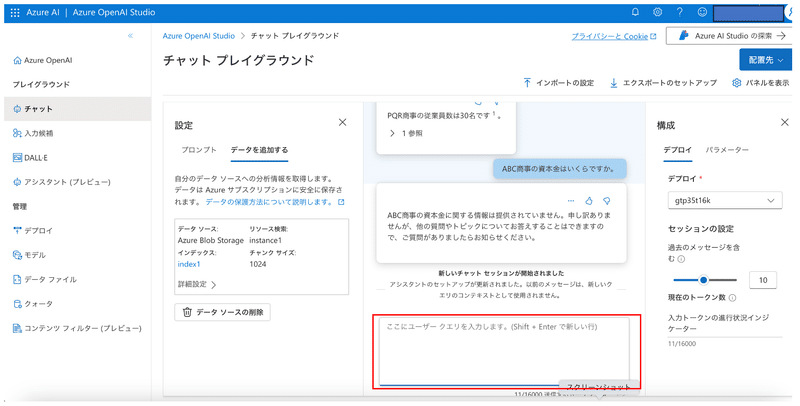Screen dimensions: 800x406
Task: Click the user query input box
Action: [504, 352]
